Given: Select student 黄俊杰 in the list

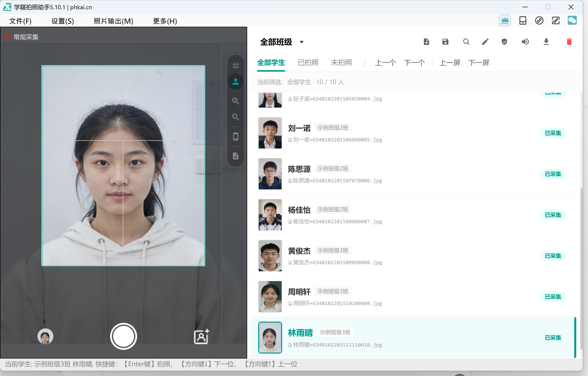Looking at the screenshot, I should click(x=413, y=256).
